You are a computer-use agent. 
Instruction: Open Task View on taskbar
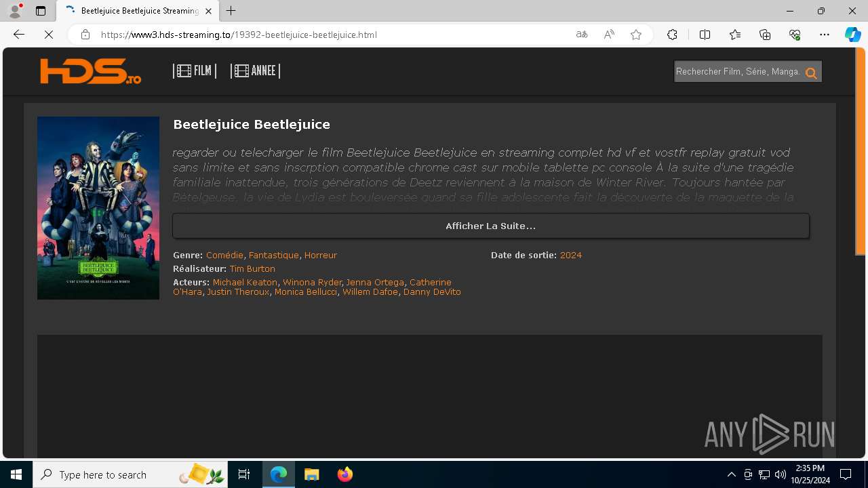[244, 474]
